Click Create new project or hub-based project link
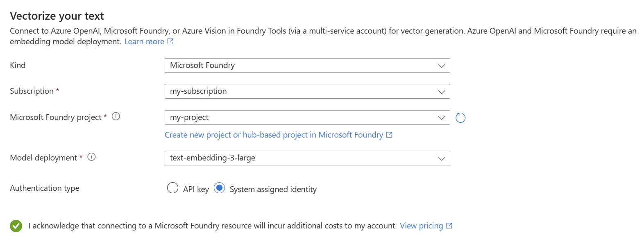The height and width of the screenshot is (244, 644). [x=274, y=135]
